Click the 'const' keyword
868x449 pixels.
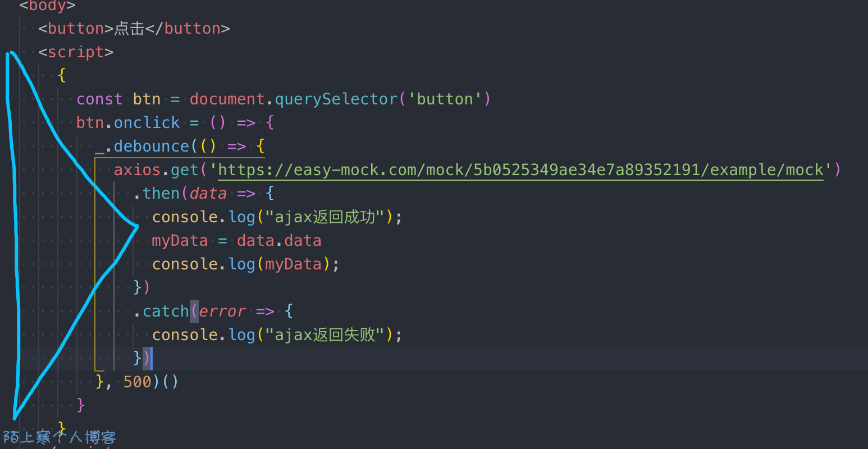[x=99, y=99]
